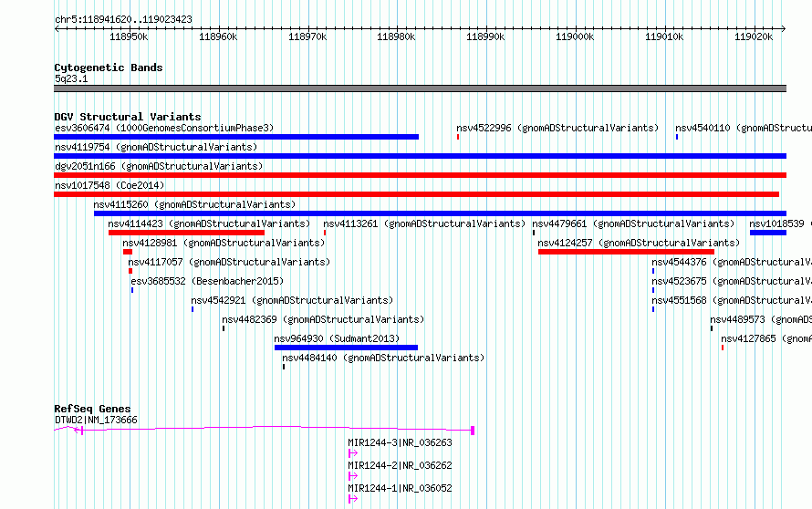The width and height of the screenshot is (812, 509).
Task: Open the nsv4117057 variant label
Action: pos(229,262)
